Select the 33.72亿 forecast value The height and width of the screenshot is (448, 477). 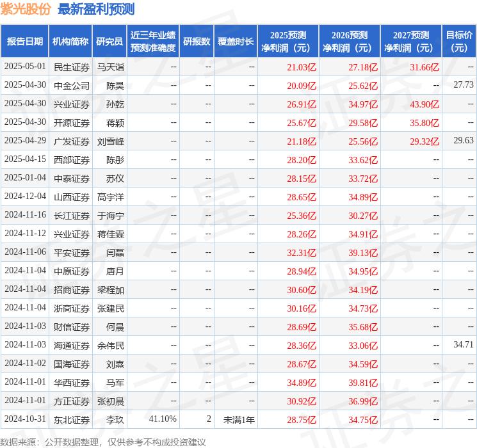363,178
